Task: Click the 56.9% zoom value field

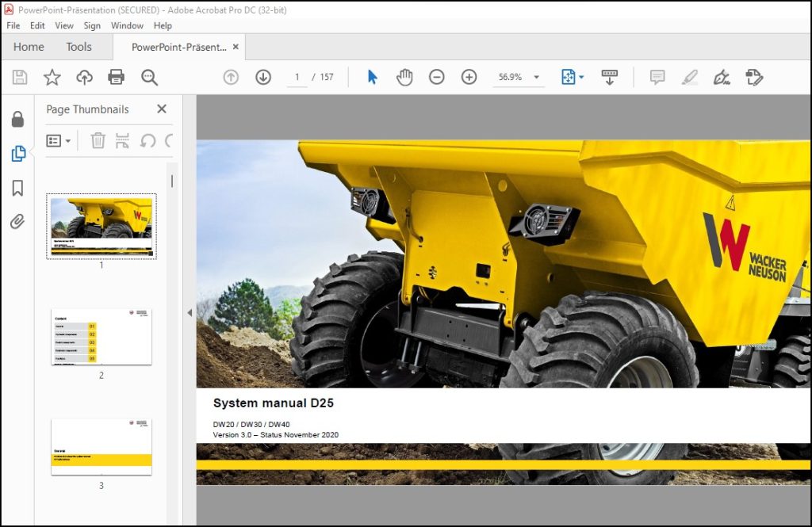Action: click(x=510, y=77)
